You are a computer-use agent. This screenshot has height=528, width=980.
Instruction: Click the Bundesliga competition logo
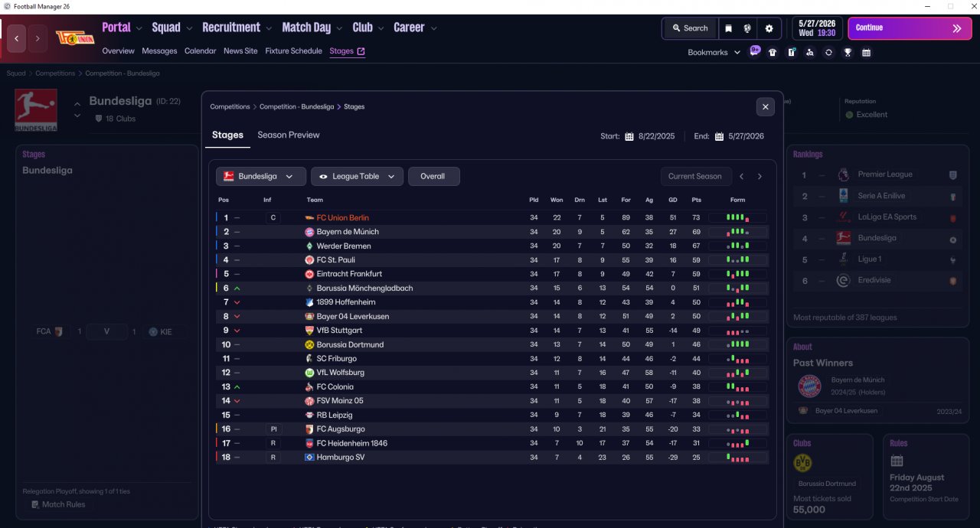point(36,110)
